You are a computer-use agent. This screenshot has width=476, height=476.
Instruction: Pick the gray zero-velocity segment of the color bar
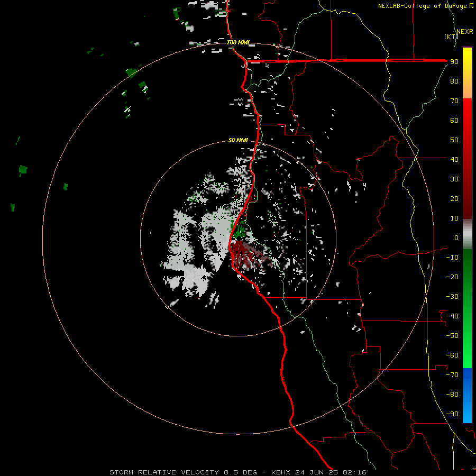click(467, 234)
